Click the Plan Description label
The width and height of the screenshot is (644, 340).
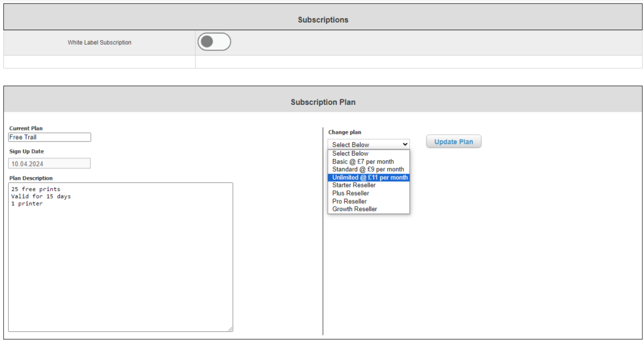31,178
